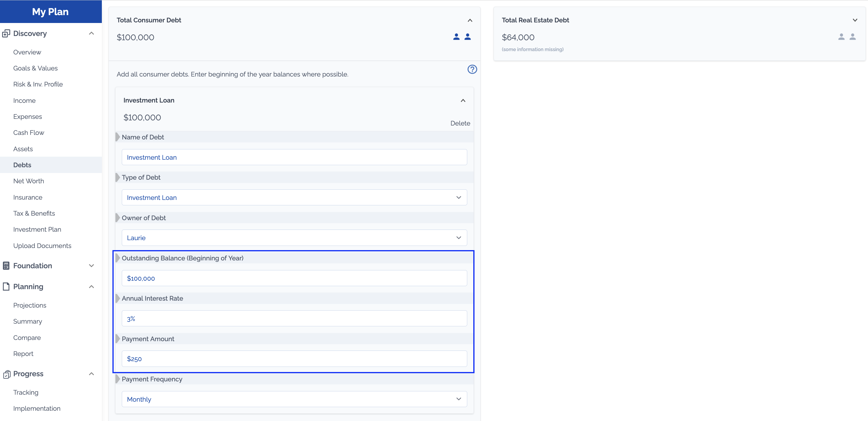Open the Payment Frequency Monthly dropdown
Viewport: 868px width, 421px height.
[x=294, y=399]
